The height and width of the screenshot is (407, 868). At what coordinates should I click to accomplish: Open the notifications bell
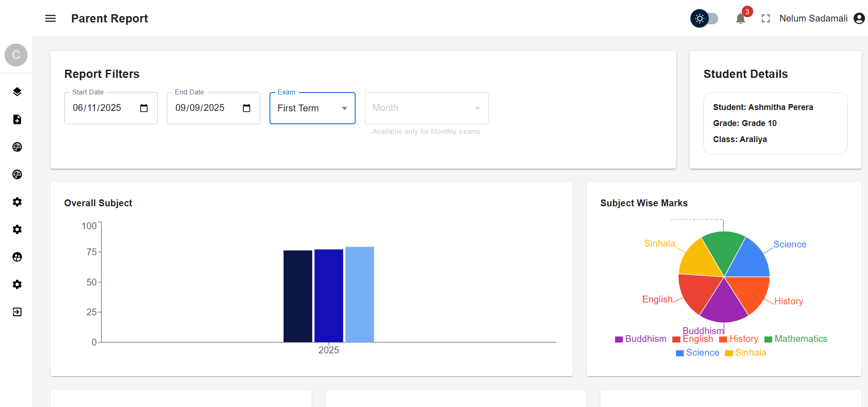click(740, 19)
